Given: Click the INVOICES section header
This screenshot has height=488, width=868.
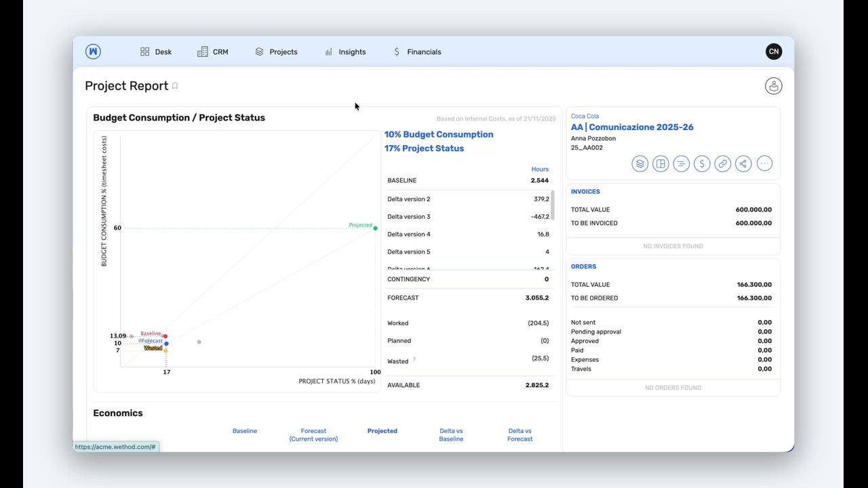Looking at the screenshot, I should pos(585,192).
